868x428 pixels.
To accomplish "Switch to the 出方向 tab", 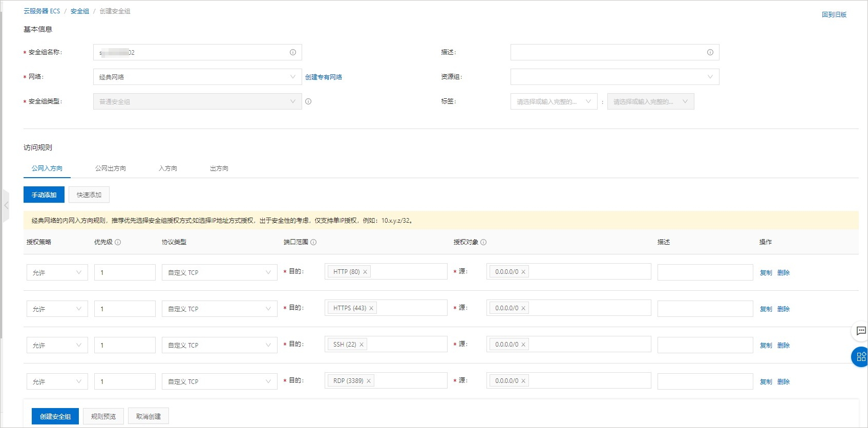I will [x=219, y=168].
